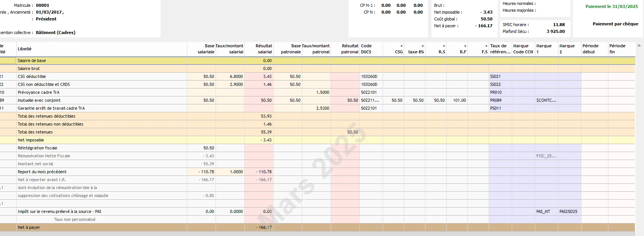This screenshot has width=644, height=236.
Task: Select the "+ R.F" column header
Action: point(457,49)
